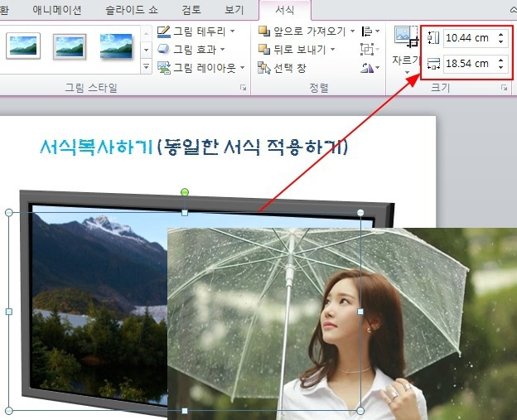Click the 앞으로 가져오기 label

pyautogui.click(x=309, y=31)
